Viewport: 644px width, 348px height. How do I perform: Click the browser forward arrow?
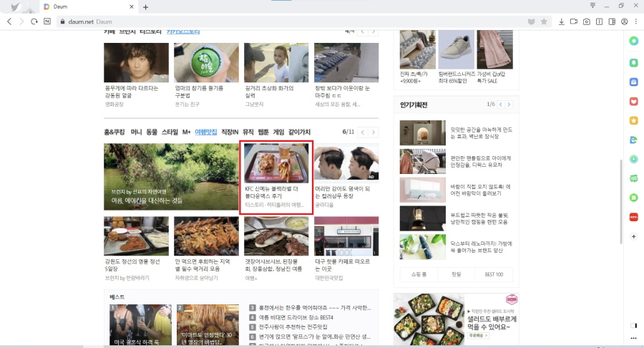pos(21,21)
